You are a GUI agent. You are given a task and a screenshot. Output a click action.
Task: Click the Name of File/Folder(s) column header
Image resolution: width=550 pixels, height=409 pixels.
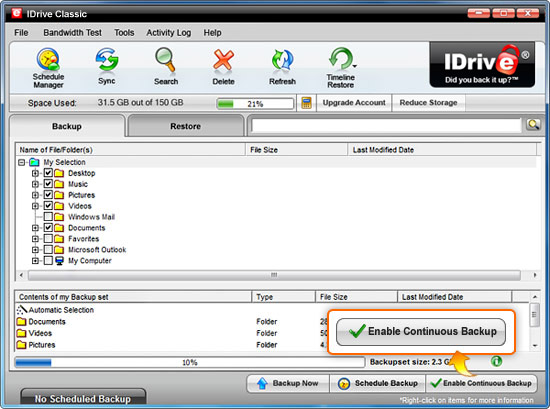point(131,150)
